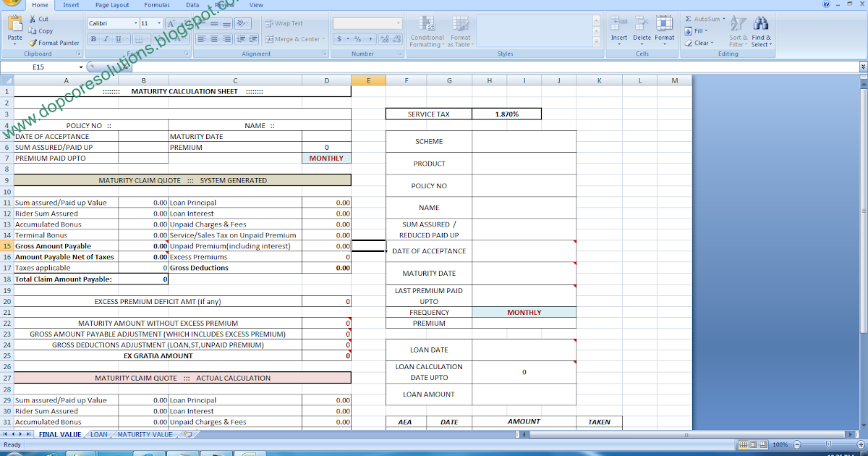Toggle bold formatting on selected cell

click(x=93, y=38)
